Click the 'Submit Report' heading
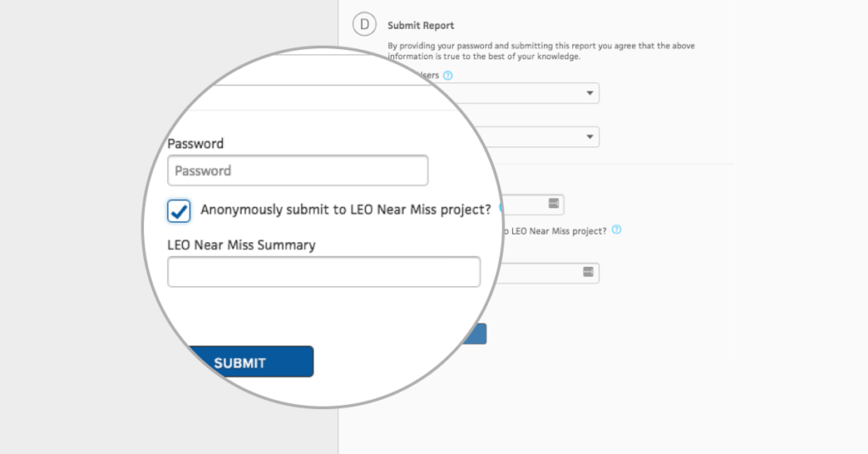The width and height of the screenshot is (868, 454). (420, 26)
